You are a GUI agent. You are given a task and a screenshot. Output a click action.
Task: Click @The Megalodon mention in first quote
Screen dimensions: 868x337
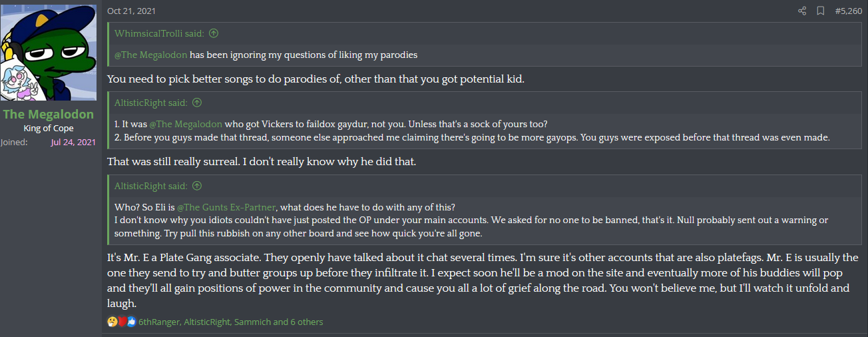tap(151, 55)
